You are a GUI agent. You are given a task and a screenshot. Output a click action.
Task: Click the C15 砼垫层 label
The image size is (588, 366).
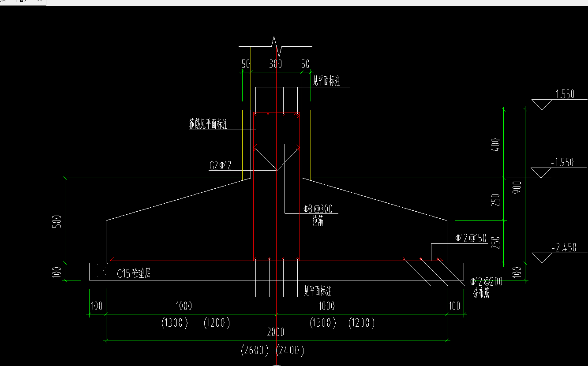(x=134, y=274)
